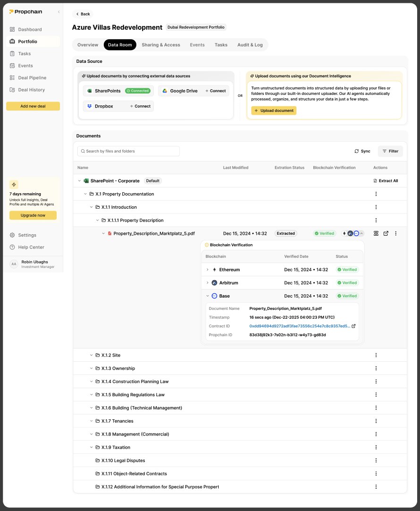
Task: Expand the Arbitrum verification row
Action: click(207, 283)
